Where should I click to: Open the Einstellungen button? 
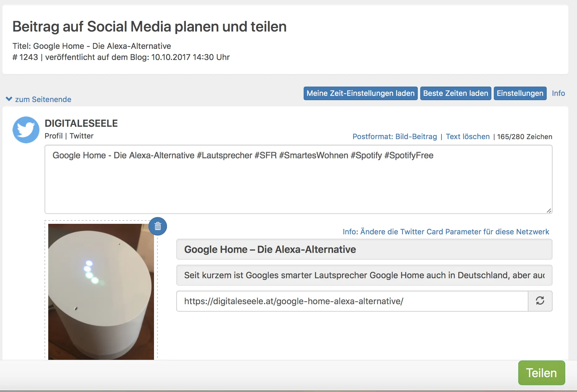click(520, 93)
